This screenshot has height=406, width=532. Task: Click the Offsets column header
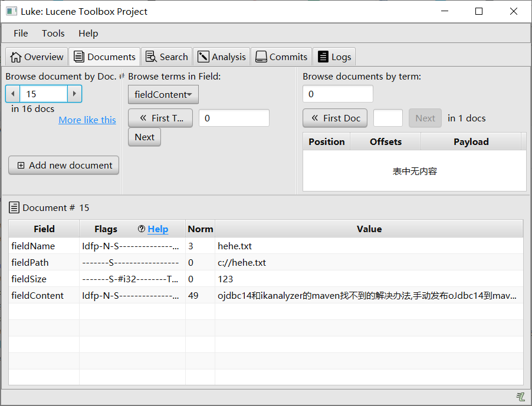[386, 141]
